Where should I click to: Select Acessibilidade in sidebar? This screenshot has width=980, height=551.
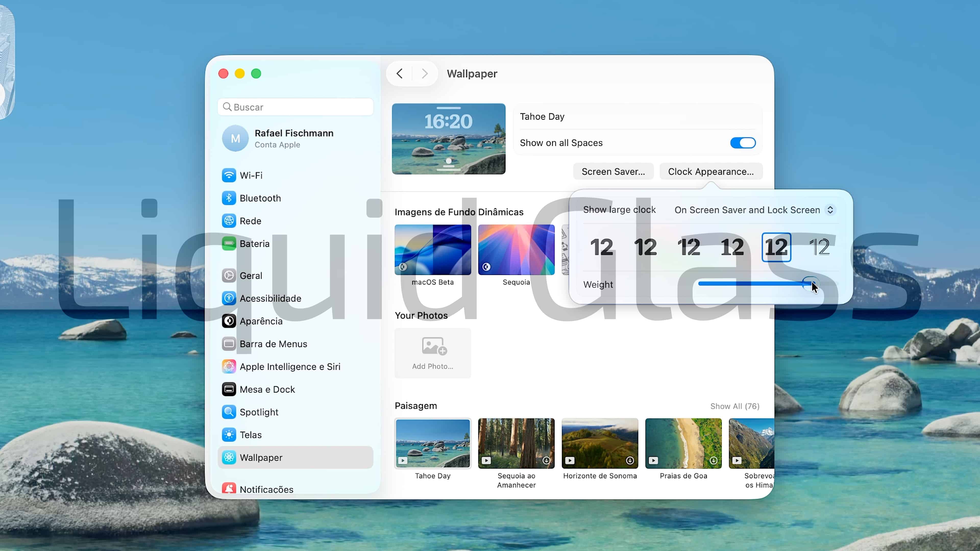coord(295,298)
